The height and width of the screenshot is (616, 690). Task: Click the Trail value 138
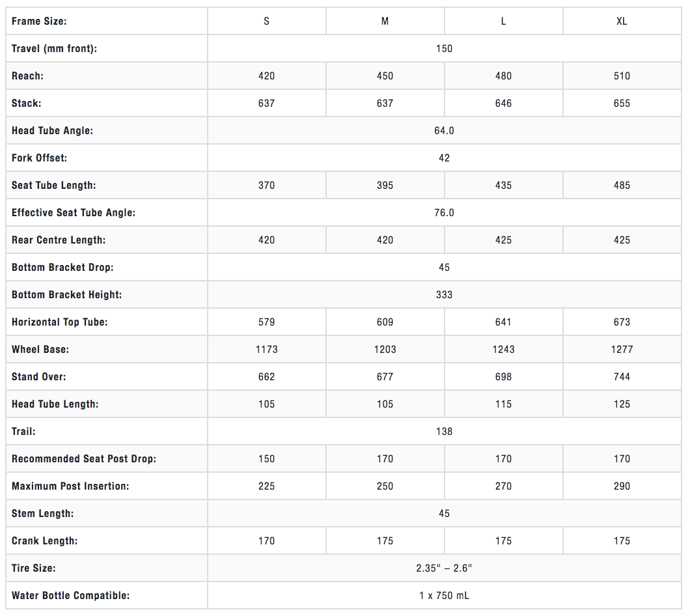(x=444, y=432)
